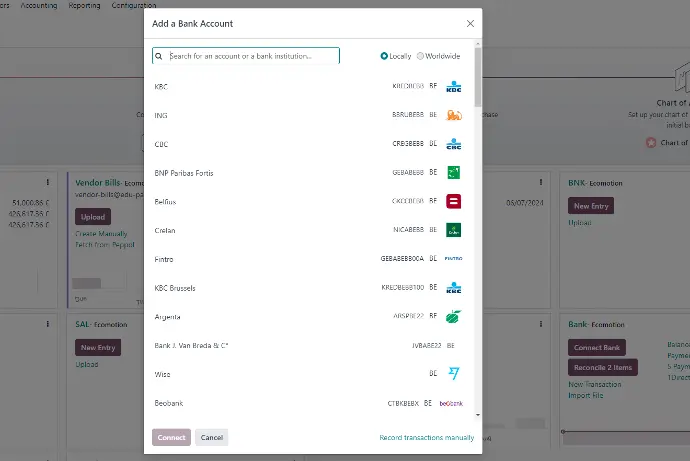Click the Chart of Accounts star icon
The height and width of the screenshot is (461, 690).
(651, 143)
